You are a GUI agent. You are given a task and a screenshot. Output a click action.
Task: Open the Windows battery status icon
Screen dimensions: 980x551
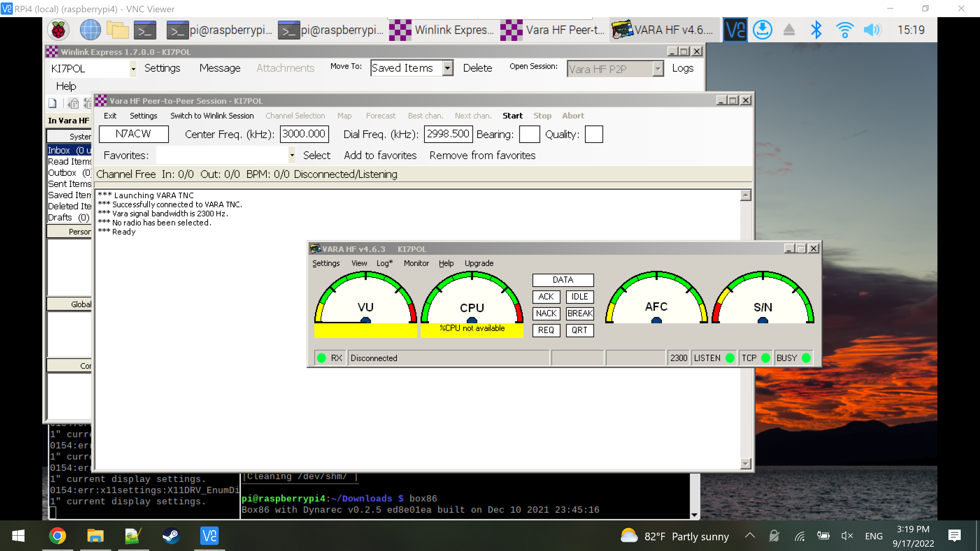coord(823,536)
